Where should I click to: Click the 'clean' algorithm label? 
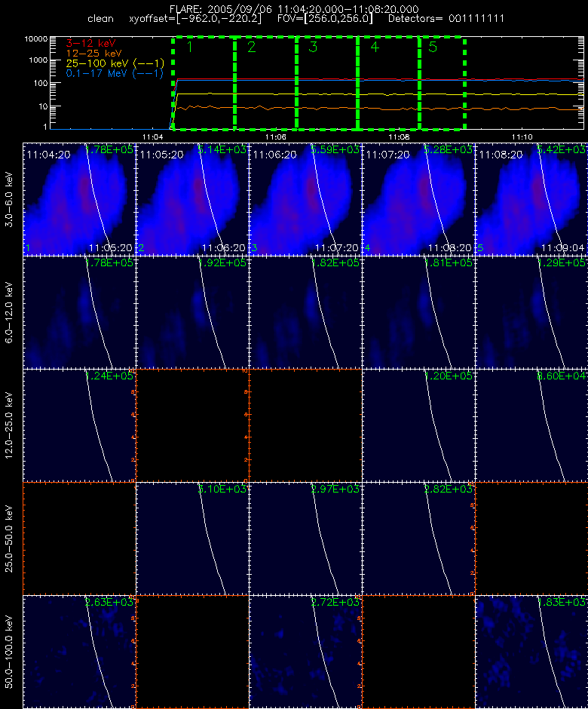pos(100,19)
